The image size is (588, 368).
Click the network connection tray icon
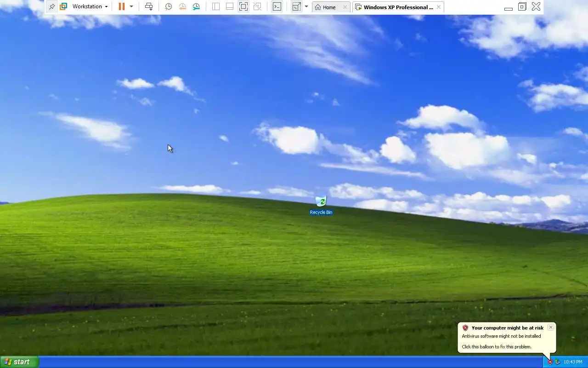point(557,362)
